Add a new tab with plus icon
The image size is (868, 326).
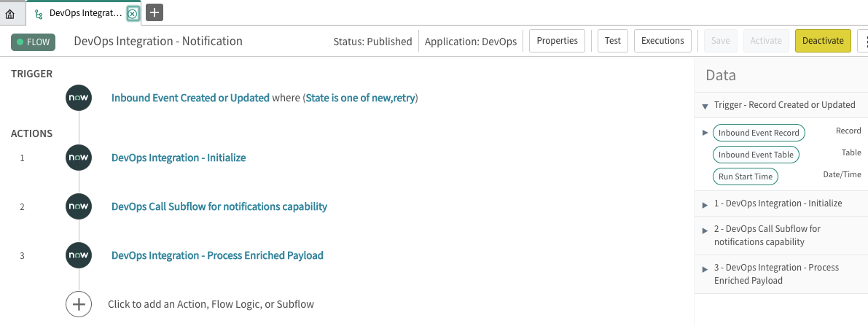coord(155,12)
